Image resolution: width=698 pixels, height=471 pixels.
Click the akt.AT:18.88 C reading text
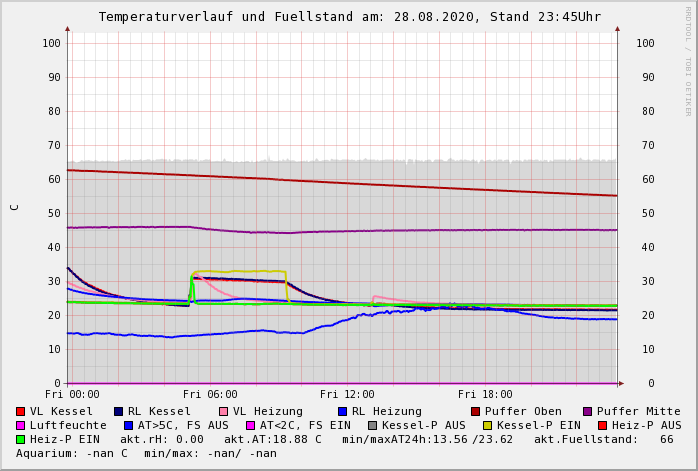point(272,439)
